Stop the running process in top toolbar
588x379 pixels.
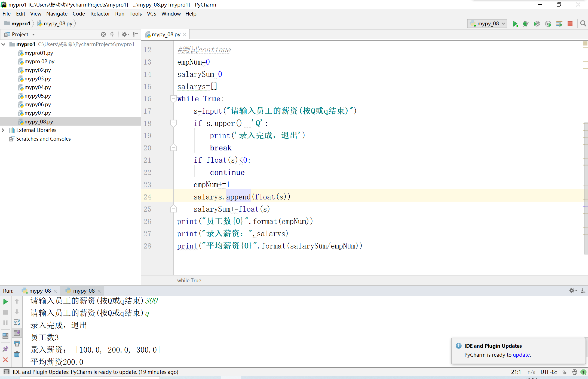click(x=570, y=24)
